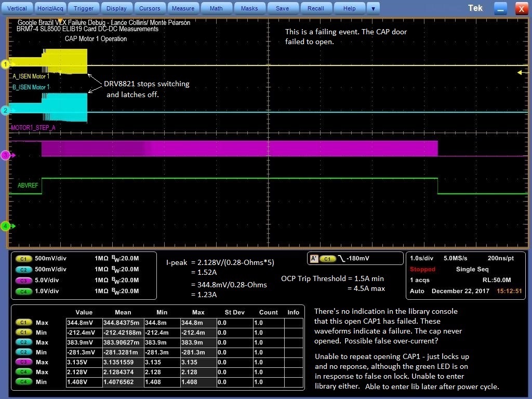532x399 pixels.
Task: Click the C4 1.0V/div scale setting
Action: click(47, 291)
